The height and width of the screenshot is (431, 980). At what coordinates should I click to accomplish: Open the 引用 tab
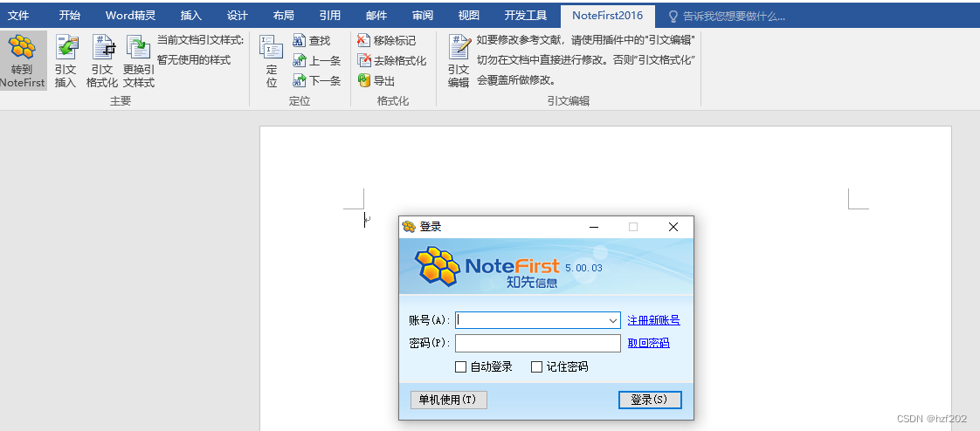point(330,16)
